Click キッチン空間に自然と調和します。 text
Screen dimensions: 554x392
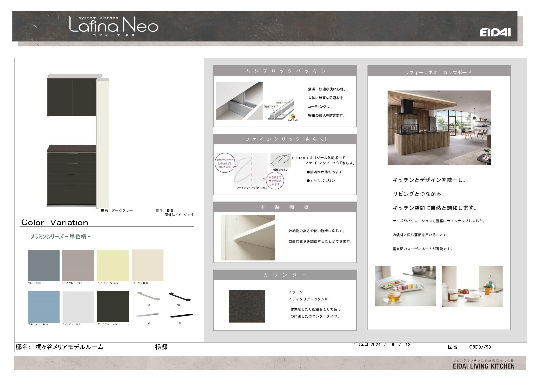(x=435, y=208)
